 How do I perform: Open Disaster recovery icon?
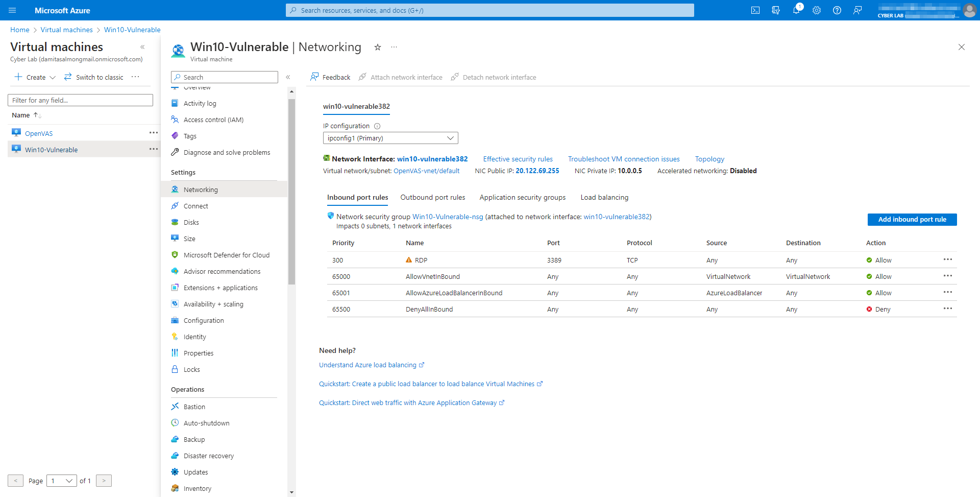[x=175, y=455]
